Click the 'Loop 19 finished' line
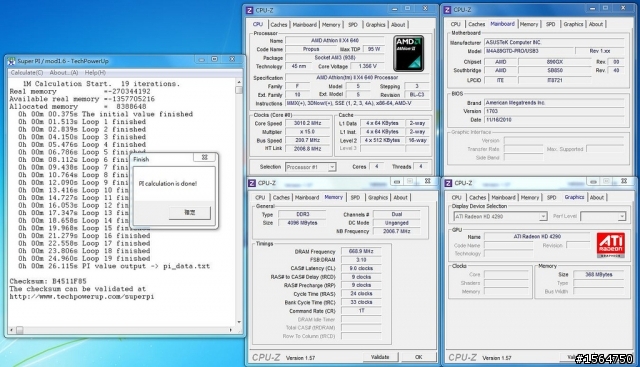The height and width of the screenshot is (367, 640). tap(84, 258)
